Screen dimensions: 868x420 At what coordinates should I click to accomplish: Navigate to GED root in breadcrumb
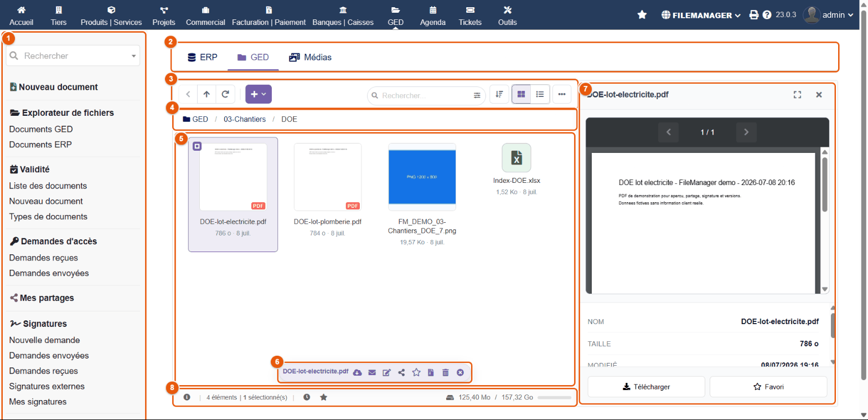(x=195, y=119)
